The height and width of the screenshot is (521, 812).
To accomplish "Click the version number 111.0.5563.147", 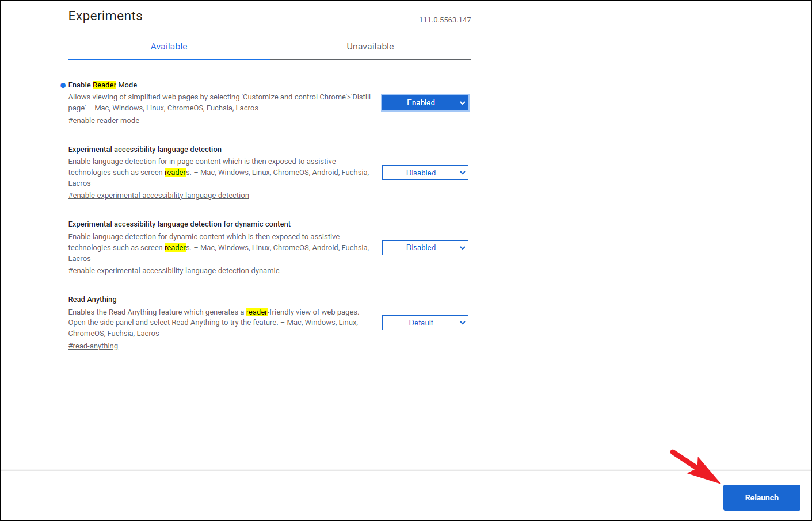I will click(445, 20).
